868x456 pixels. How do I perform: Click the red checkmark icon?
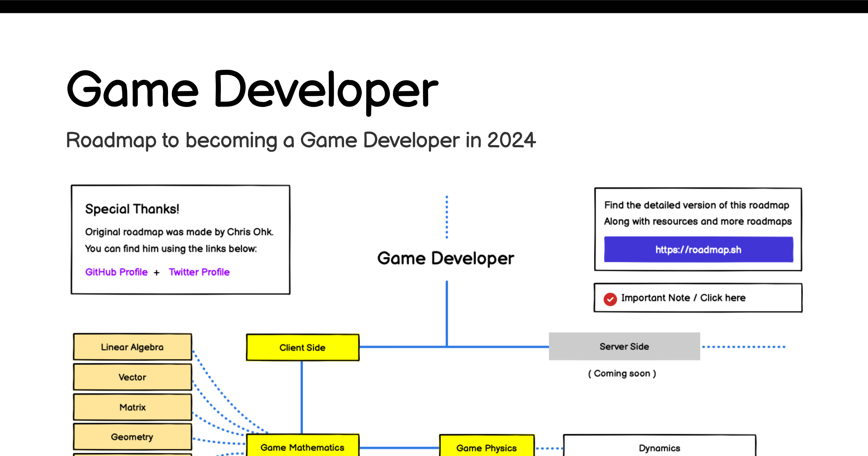[x=610, y=299]
